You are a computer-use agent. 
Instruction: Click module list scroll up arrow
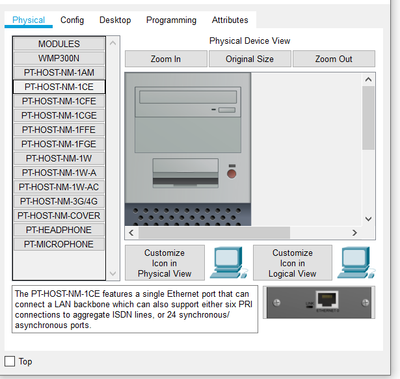[113, 43]
